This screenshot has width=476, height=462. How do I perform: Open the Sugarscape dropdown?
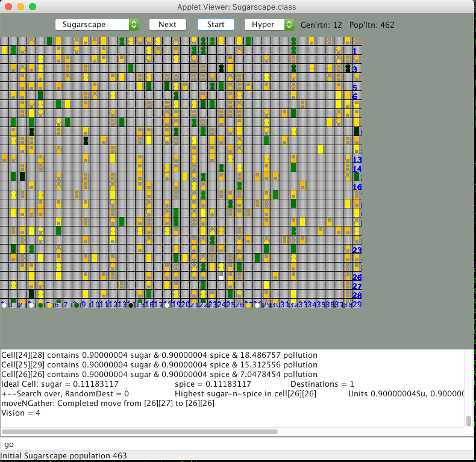point(97,25)
